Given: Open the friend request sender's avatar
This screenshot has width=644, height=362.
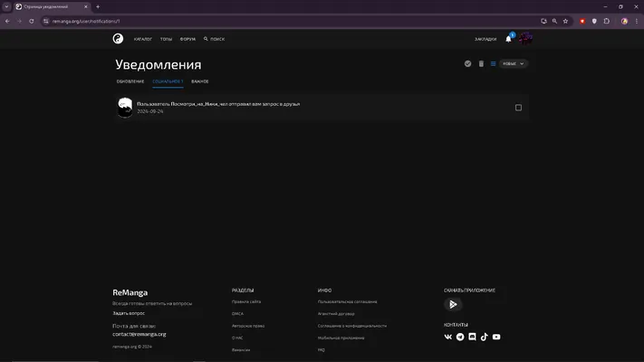Looking at the screenshot, I should [x=125, y=108].
